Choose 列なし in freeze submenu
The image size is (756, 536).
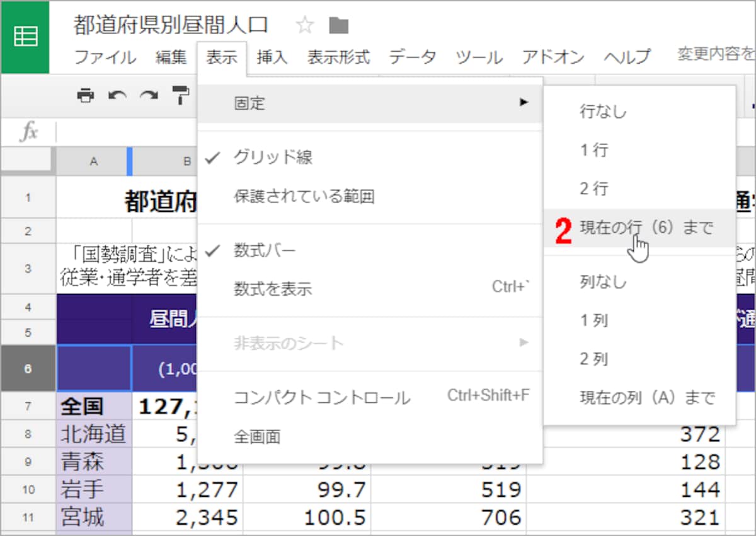(x=639, y=282)
